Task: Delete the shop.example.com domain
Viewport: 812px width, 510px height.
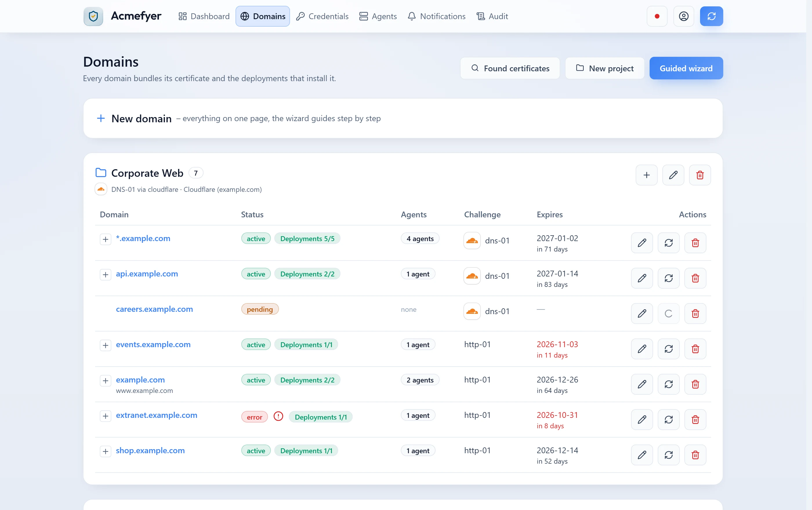Action: pos(695,455)
